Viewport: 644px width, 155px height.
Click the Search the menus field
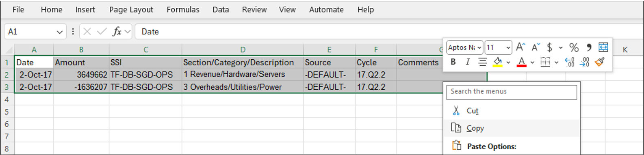coord(512,92)
